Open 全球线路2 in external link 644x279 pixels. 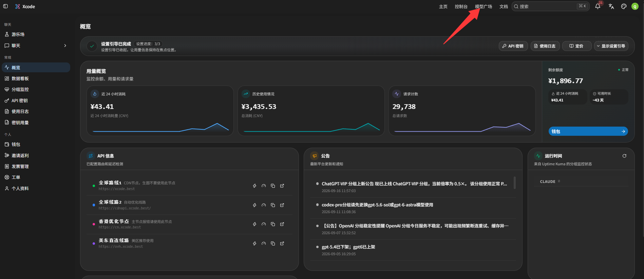click(x=282, y=205)
